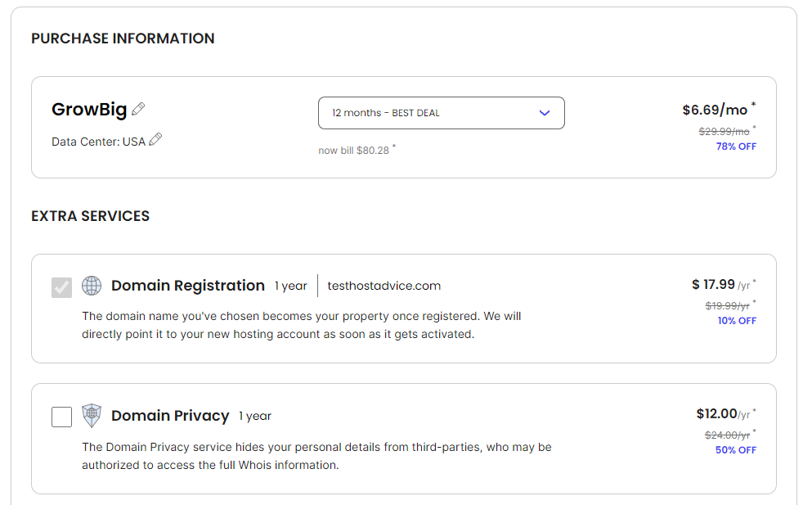Edit the GrowBig plan via pencil icon
This screenshot has height=505, width=812.
(x=138, y=109)
